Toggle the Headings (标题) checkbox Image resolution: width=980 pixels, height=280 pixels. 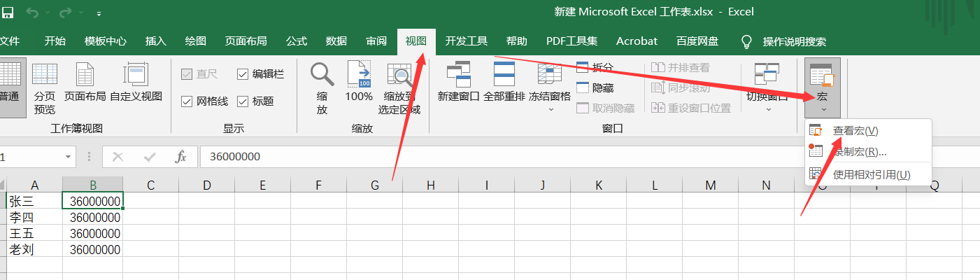point(243,101)
